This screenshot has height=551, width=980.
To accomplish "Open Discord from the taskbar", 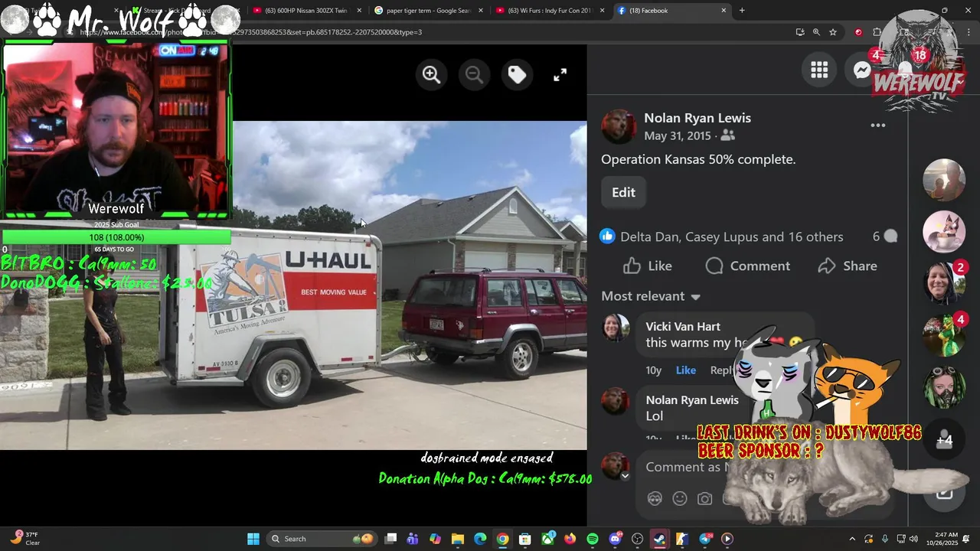I will click(616, 539).
